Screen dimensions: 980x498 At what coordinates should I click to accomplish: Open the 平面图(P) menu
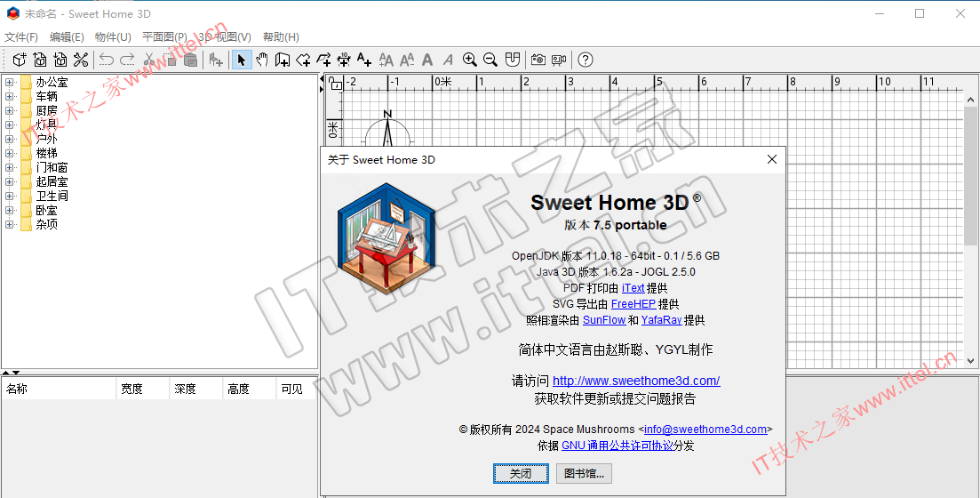point(164,37)
